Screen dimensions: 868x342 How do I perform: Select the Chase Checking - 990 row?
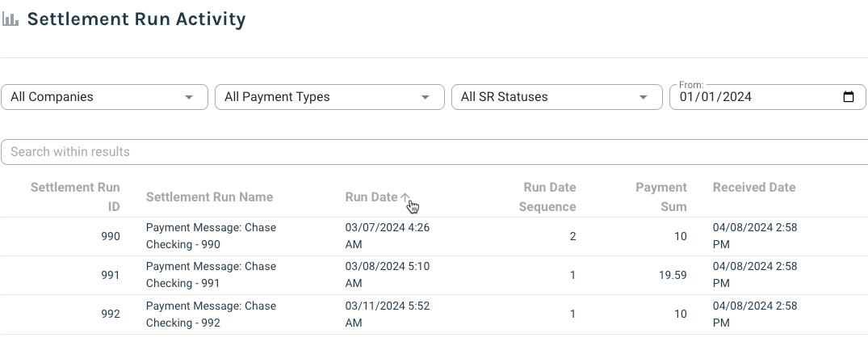pyautogui.click(x=211, y=236)
